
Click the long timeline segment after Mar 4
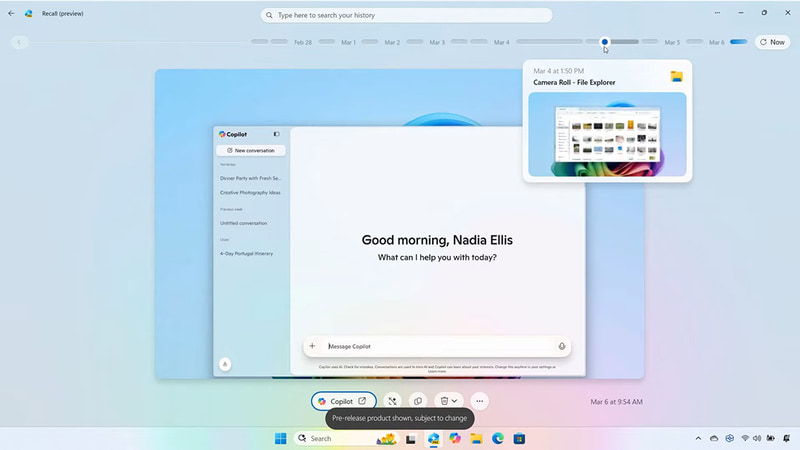(549, 42)
